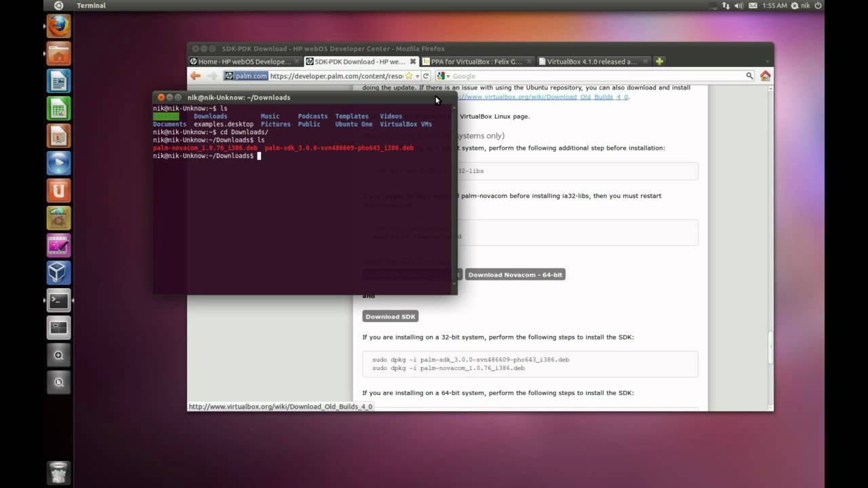Click Download Novacom - 64-bit button
Screen dimensions: 868x488
[515, 274]
